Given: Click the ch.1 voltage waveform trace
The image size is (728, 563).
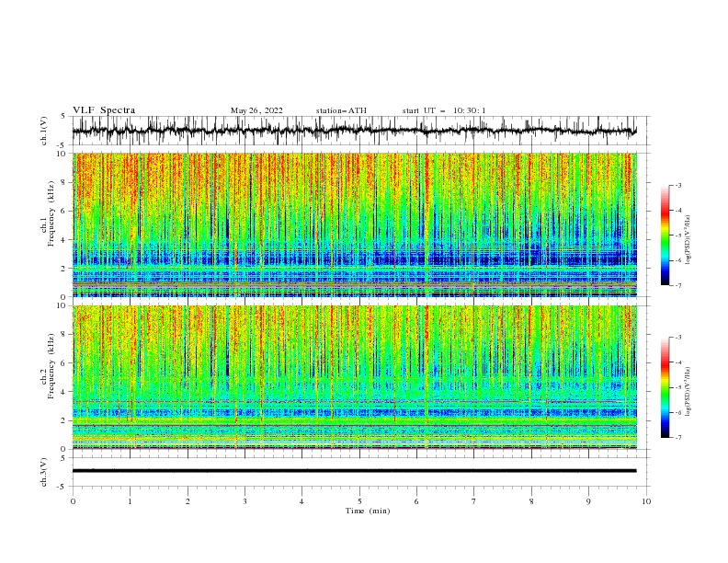Looking at the screenshot, I should pos(355,131).
